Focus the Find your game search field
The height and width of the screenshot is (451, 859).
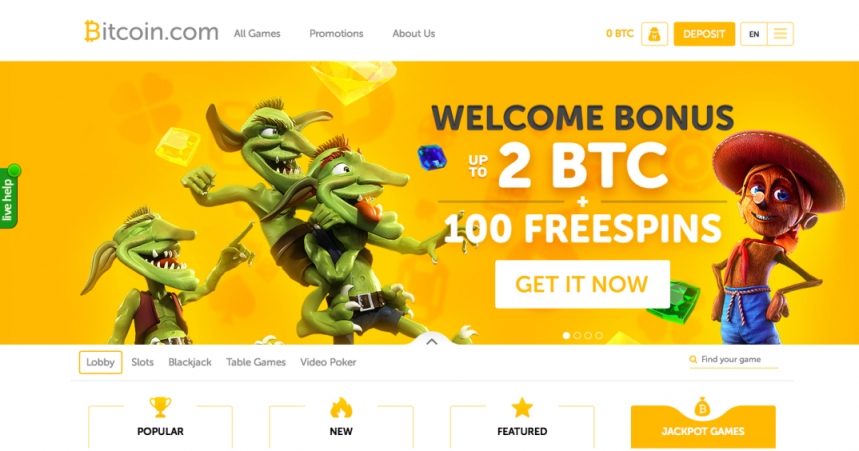tap(734, 360)
